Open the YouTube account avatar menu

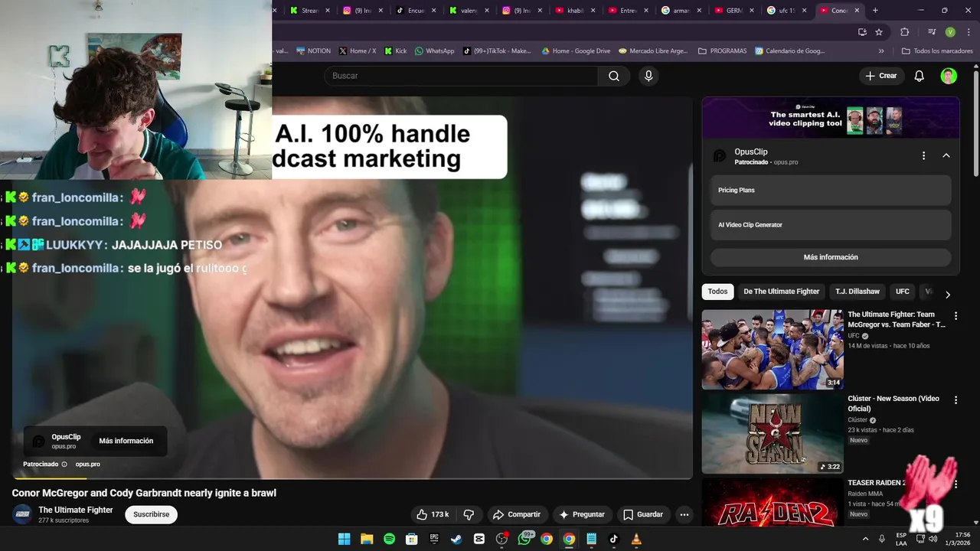(949, 76)
